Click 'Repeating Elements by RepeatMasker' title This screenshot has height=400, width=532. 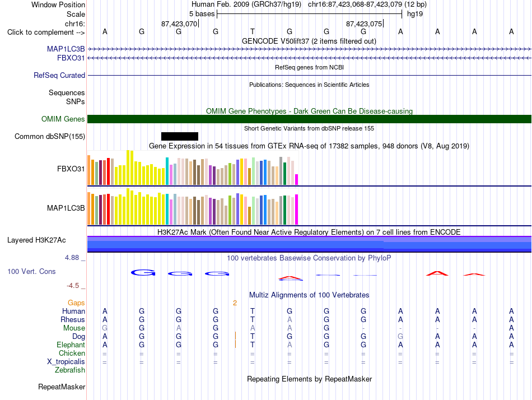point(310,379)
